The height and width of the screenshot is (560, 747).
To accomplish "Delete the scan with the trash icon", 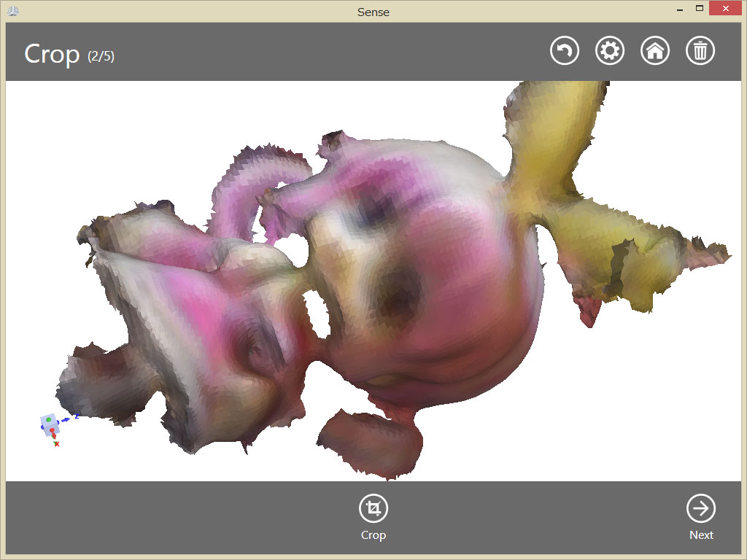I will click(x=700, y=50).
